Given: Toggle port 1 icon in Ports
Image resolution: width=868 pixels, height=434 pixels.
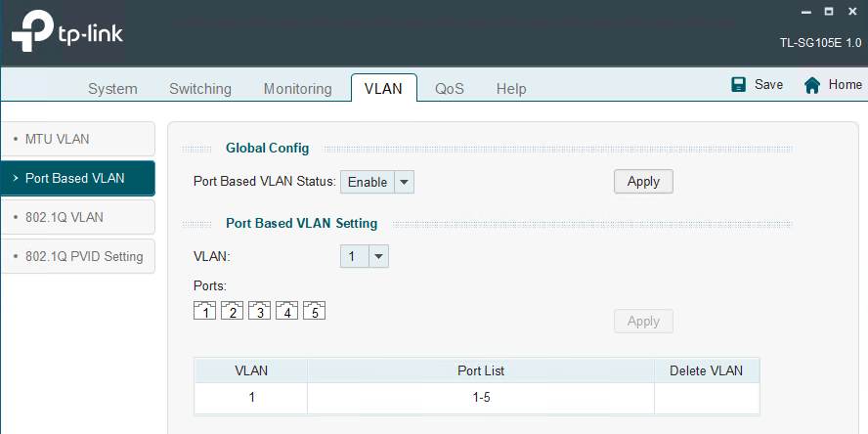Looking at the screenshot, I should click(x=204, y=312).
